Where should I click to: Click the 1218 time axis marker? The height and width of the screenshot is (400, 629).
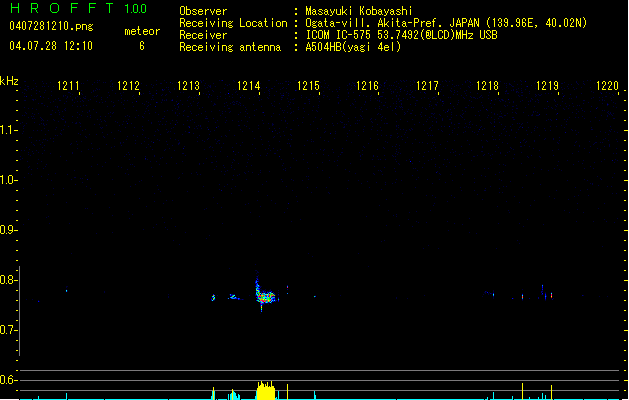point(487,86)
